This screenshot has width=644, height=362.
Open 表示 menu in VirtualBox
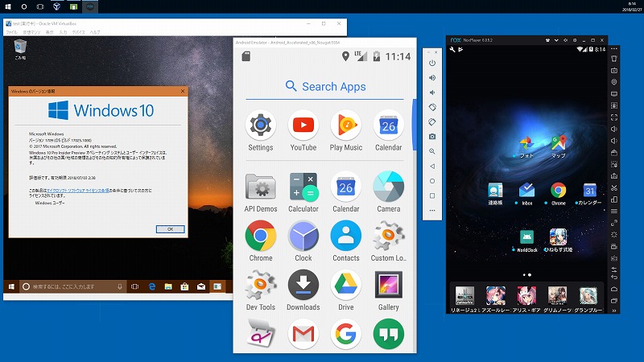point(49,32)
